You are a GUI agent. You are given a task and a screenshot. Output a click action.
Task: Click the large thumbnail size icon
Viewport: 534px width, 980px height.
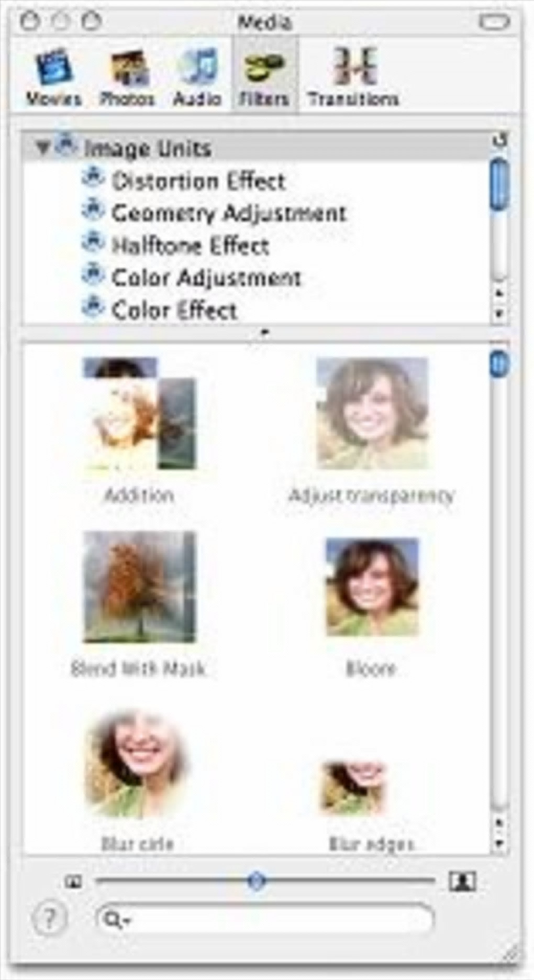pos(463,881)
